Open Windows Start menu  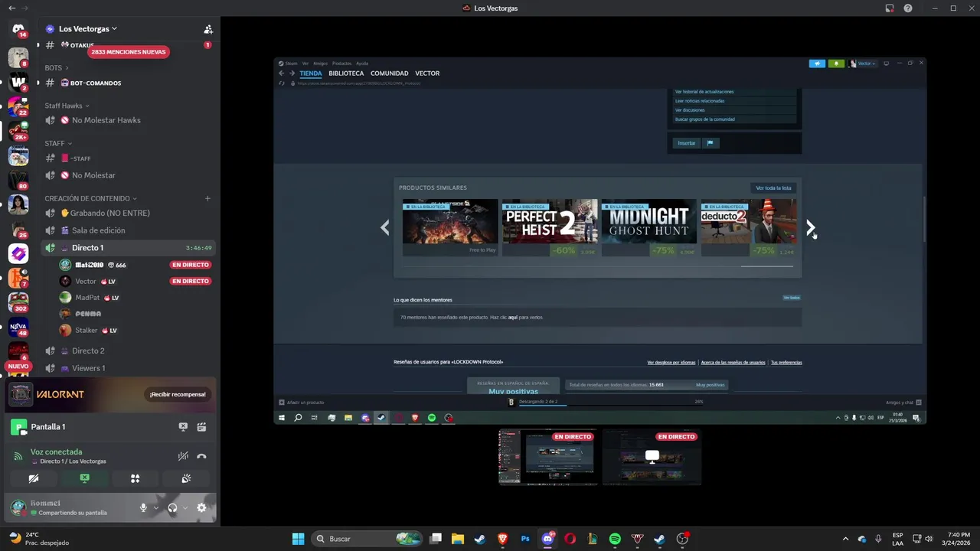pyautogui.click(x=298, y=539)
